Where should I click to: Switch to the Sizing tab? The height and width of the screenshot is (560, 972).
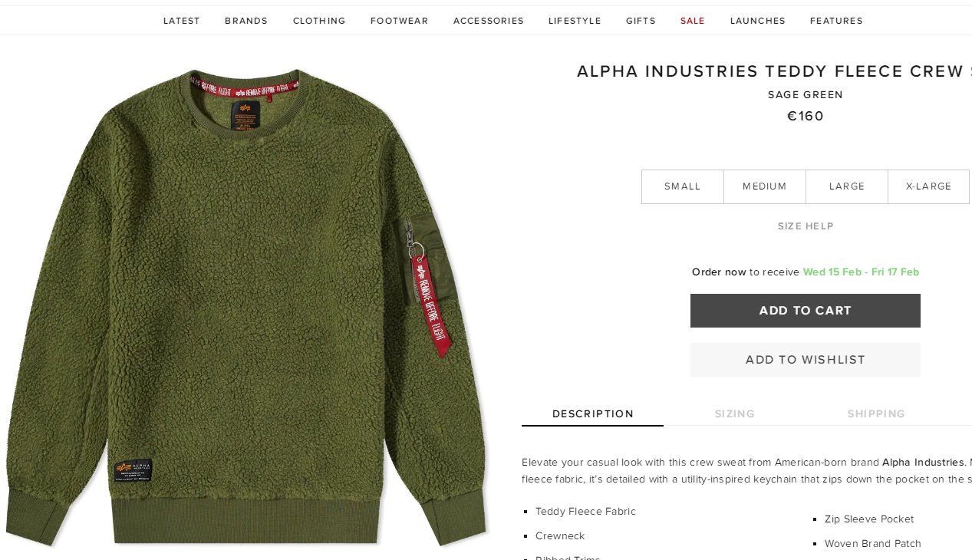pyautogui.click(x=735, y=413)
